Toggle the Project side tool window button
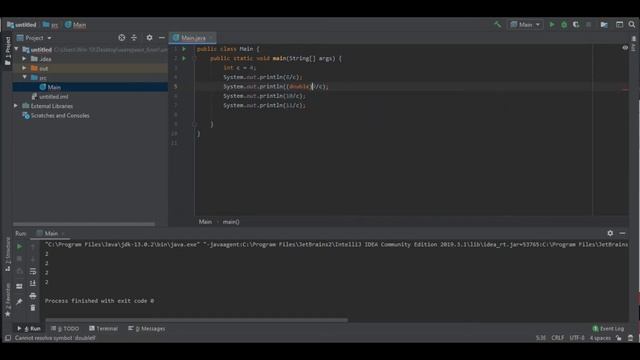This screenshot has width=640, height=360. (7, 51)
